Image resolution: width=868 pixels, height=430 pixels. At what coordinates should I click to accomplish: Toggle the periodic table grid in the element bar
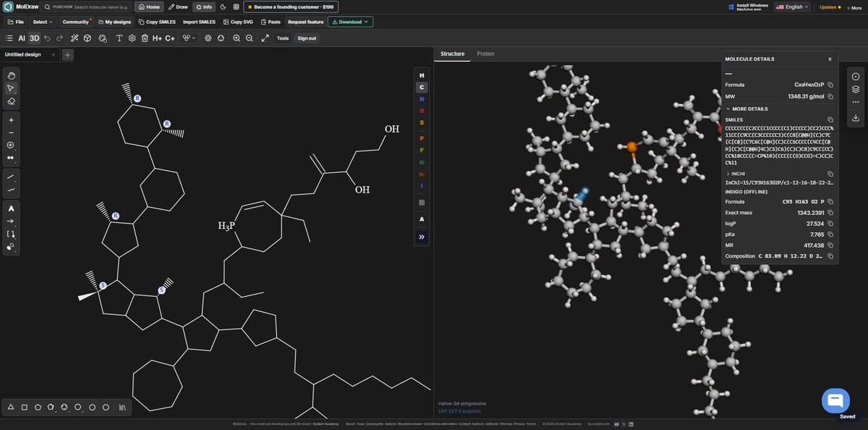pos(422,203)
